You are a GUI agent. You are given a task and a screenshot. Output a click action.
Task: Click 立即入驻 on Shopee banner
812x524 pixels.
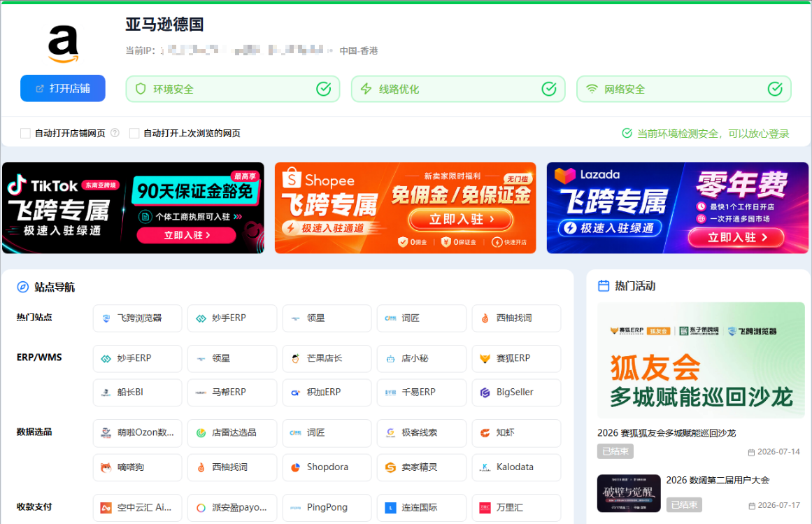pyautogui.click(x=461, y=219)
